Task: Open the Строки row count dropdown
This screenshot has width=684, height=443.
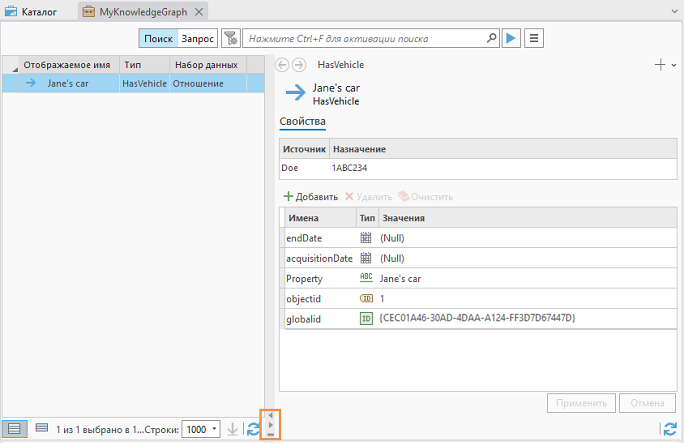Action: (x=201, y=429)
